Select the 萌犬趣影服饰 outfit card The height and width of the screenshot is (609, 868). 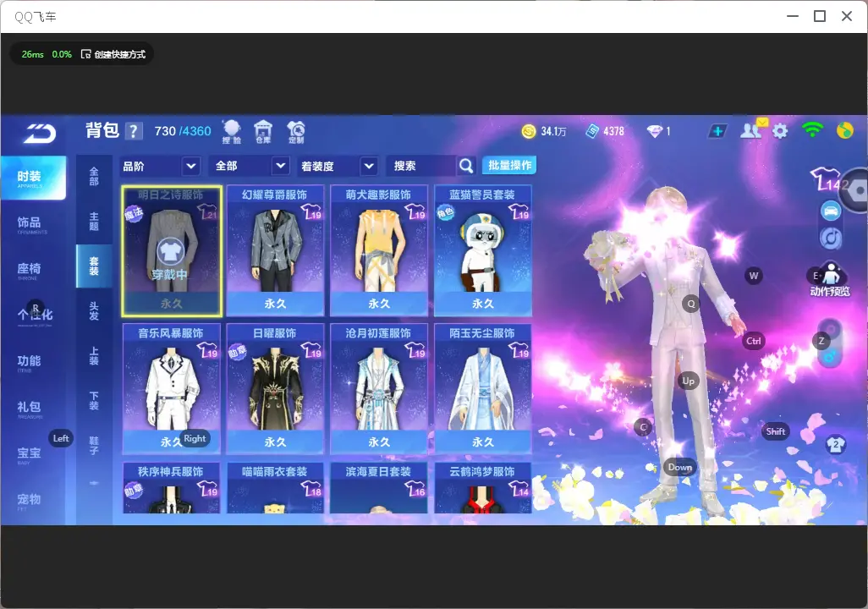pos(379,251)
